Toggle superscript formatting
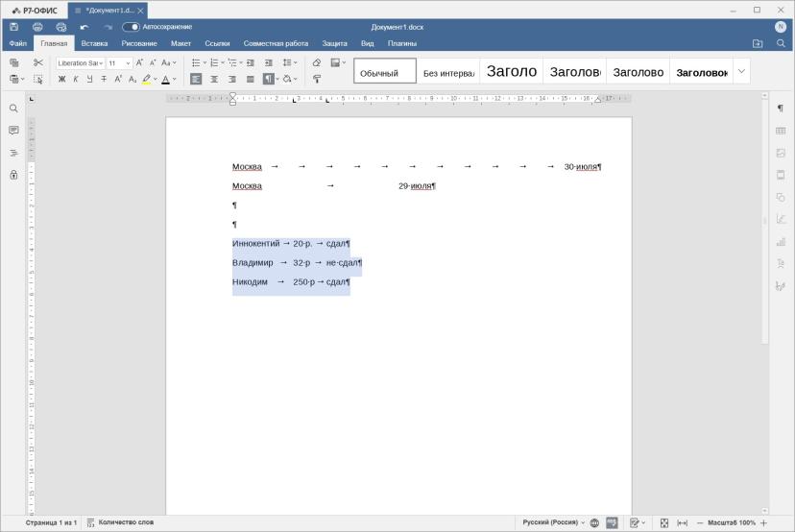Image resolution: width=795 pixels, height=532 pixels. [118, 79]
